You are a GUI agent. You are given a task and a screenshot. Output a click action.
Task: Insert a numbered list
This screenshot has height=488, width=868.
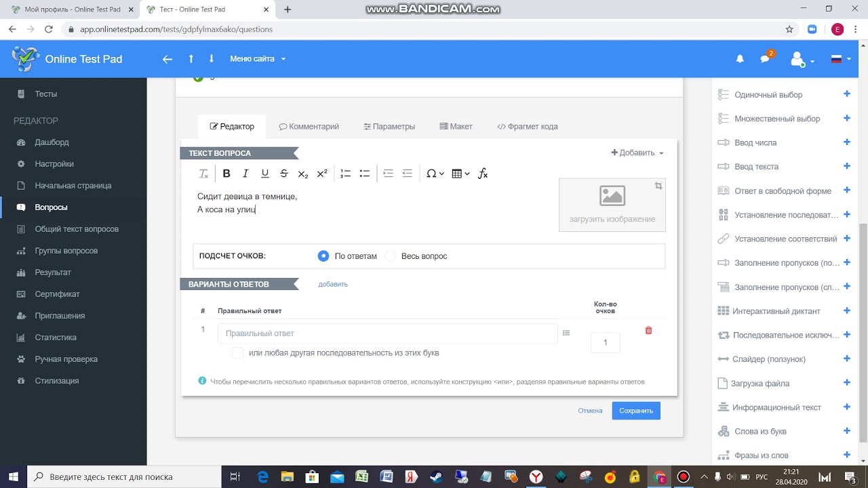pos(345,174)
